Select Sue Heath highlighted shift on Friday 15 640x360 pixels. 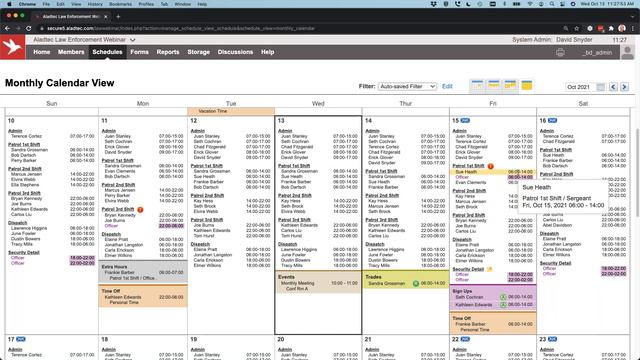[493, 172]
